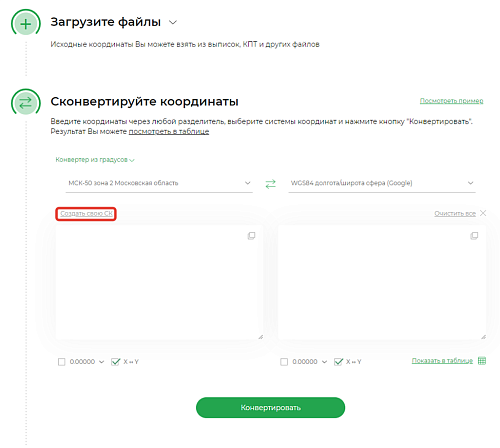Screen dimensions: 500x448
Task: Open table view via green grid icon
Action: [x=482, y=360]
